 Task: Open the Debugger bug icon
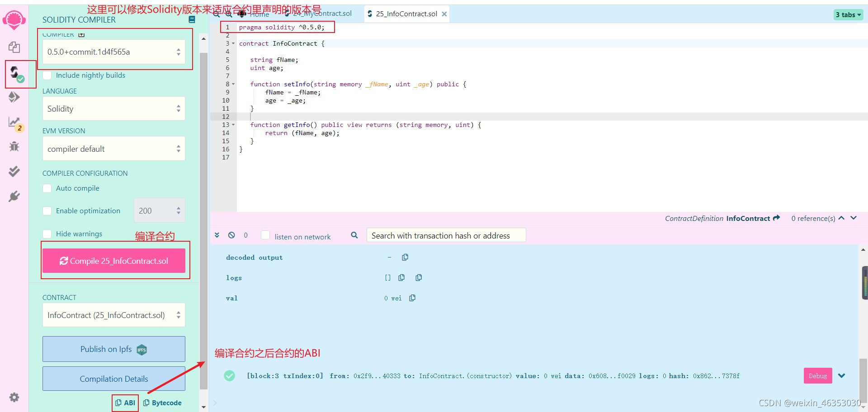point(14,146)
